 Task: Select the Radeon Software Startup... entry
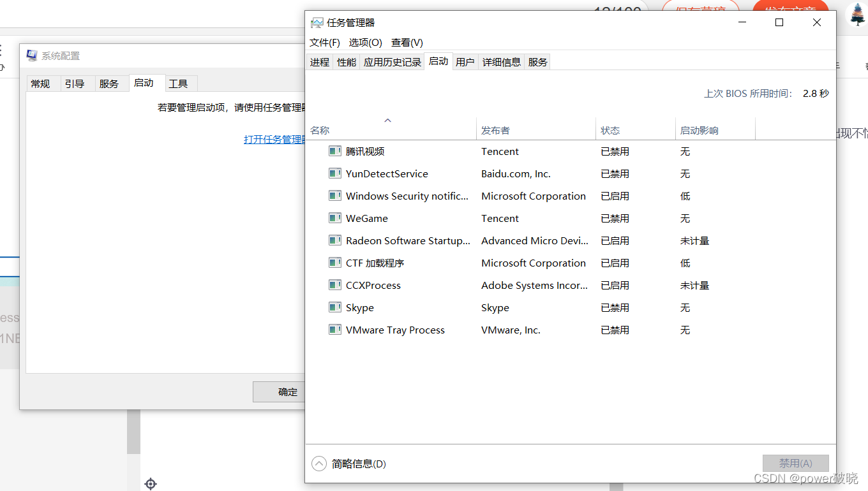[408, 240]
